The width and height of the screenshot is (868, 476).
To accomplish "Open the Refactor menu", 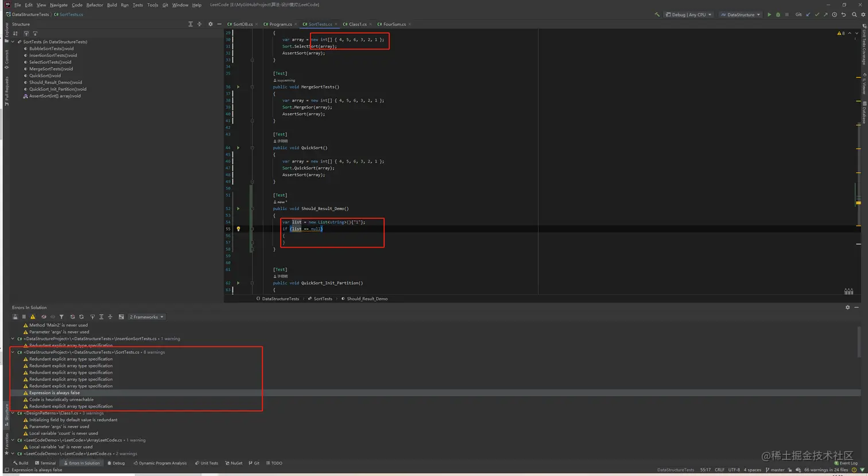I will click(x=95, y=5).
